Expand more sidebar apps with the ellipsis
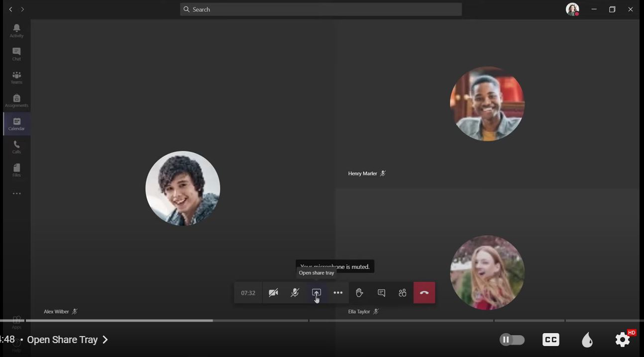This screenshot has height=357, width=644. tap(16, 193)
